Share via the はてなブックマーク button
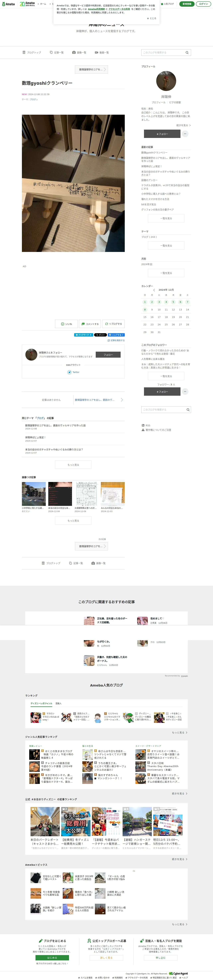Viewport: 213px width, 980px height. (84, 335)
